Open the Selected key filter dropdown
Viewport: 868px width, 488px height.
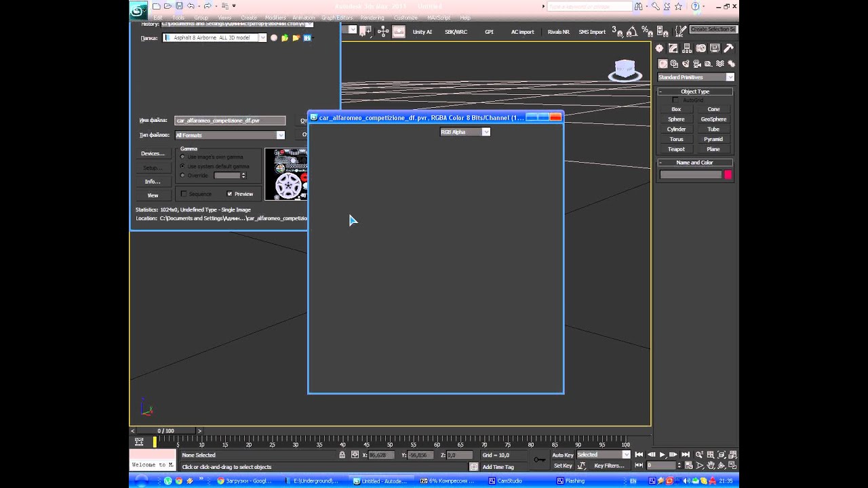point(603,455)
